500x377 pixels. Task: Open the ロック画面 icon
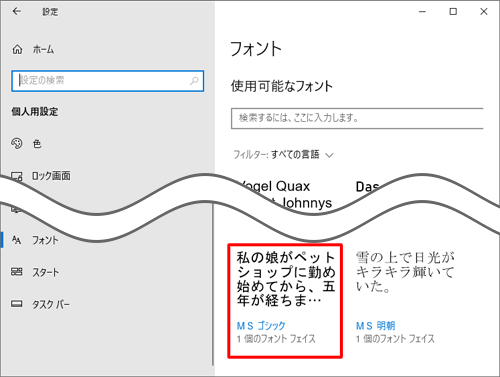[x=17, y=176]
